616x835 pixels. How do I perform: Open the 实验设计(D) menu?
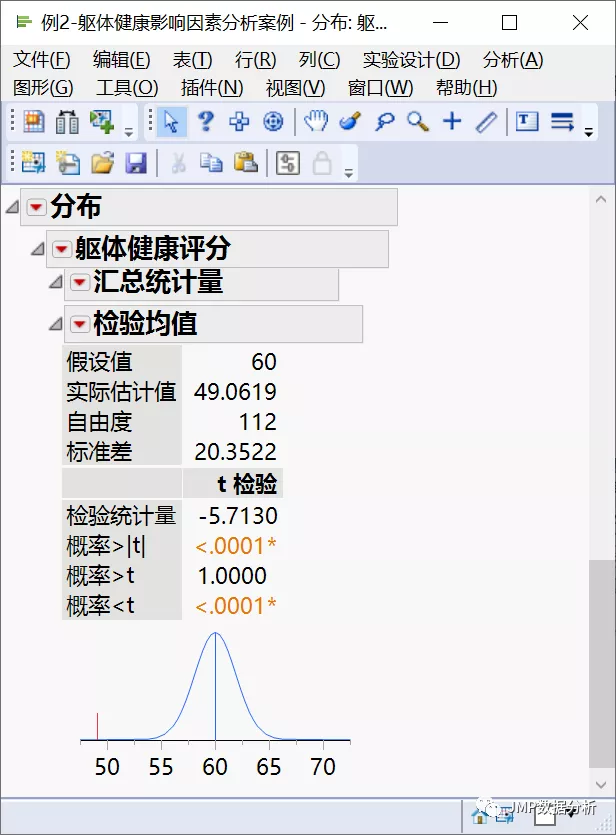pos(412,60)
